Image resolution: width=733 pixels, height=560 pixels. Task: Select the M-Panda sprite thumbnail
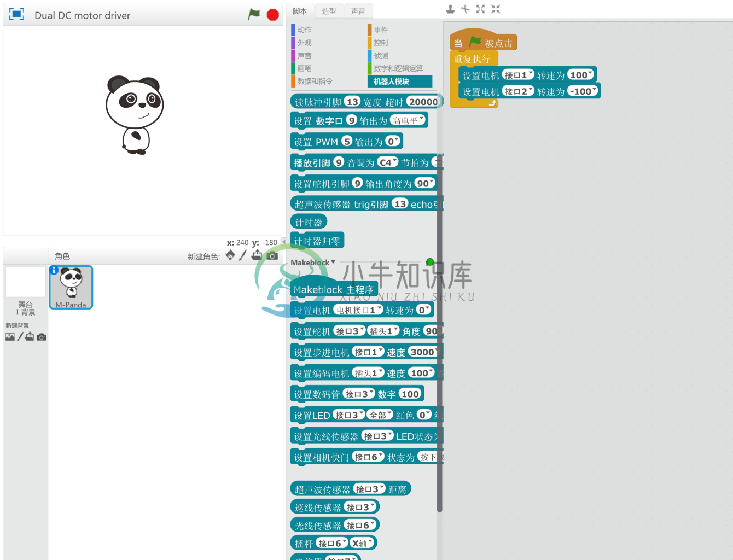(71, 288)
